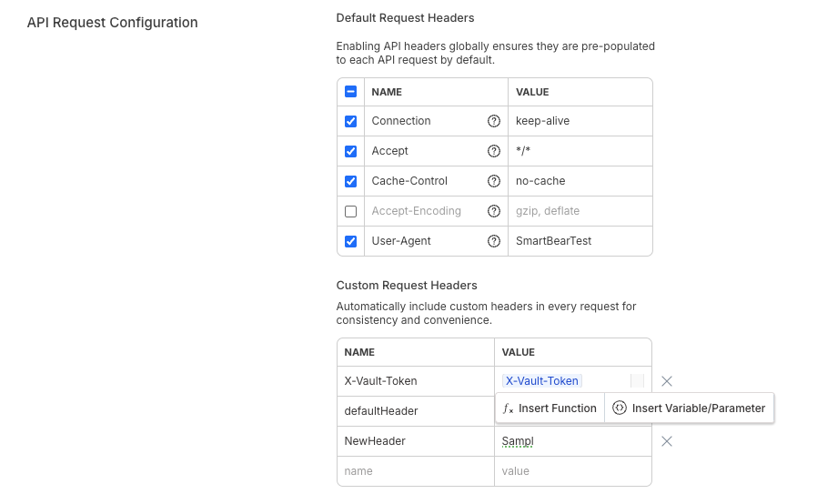Edit the SmartBearTest User-Agent value
This screenshot has height=504, width=817.
pyautogui.click(x=578, y=241)
